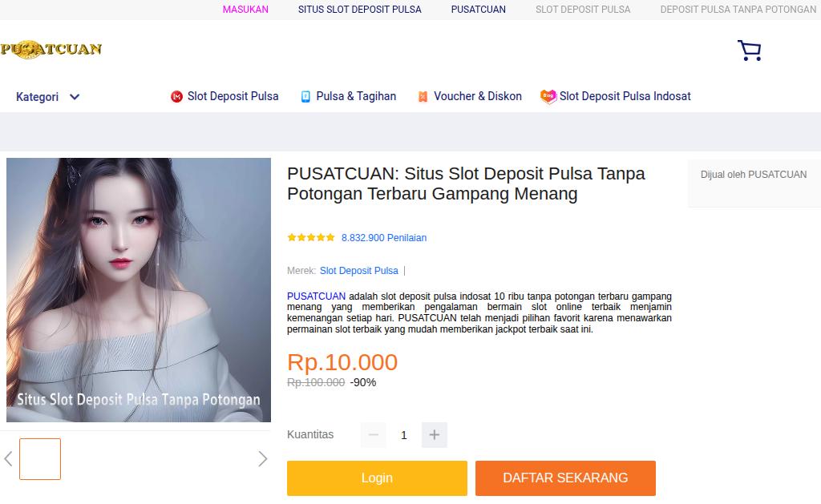Show next product image
Image resolution: width=821 pixels, height=504 pixels.
(x=262, y=458)
